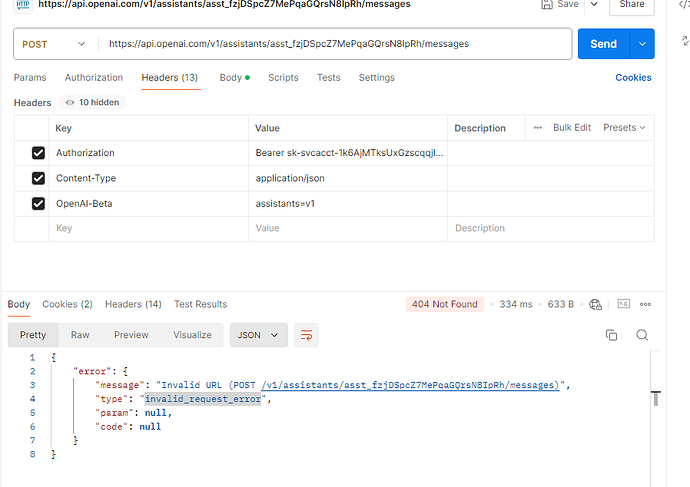
Task: Click the 633 B response size
Action: coord(561,304)
